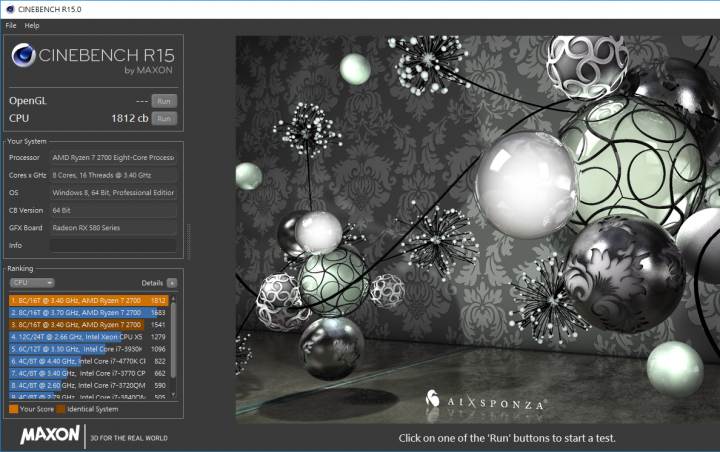Viewport: 720px width, 452px height.
Task: Run the CPU benchmark
Action: [164, 119]
